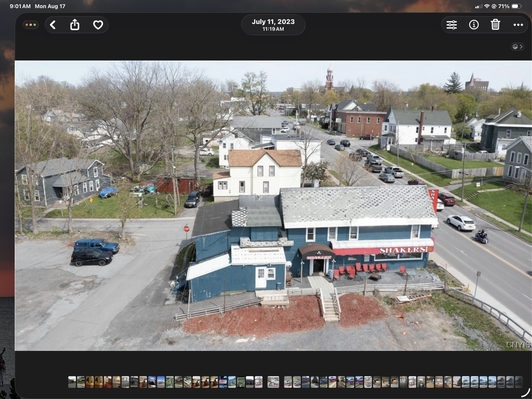This screenshot has width=532, height=399.
Task: Tap the Mon Aug 17 date in status bar
Action: click(50, 6)
